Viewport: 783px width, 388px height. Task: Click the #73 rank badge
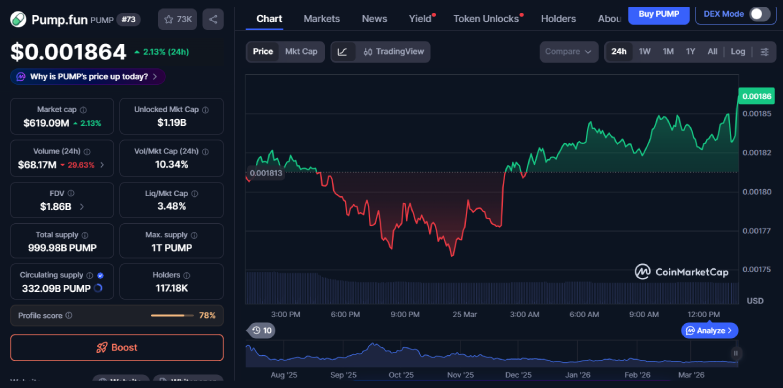(128, 20)
